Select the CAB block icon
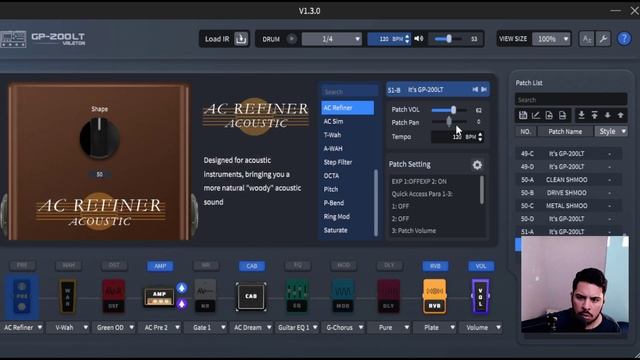 (251, 297)
